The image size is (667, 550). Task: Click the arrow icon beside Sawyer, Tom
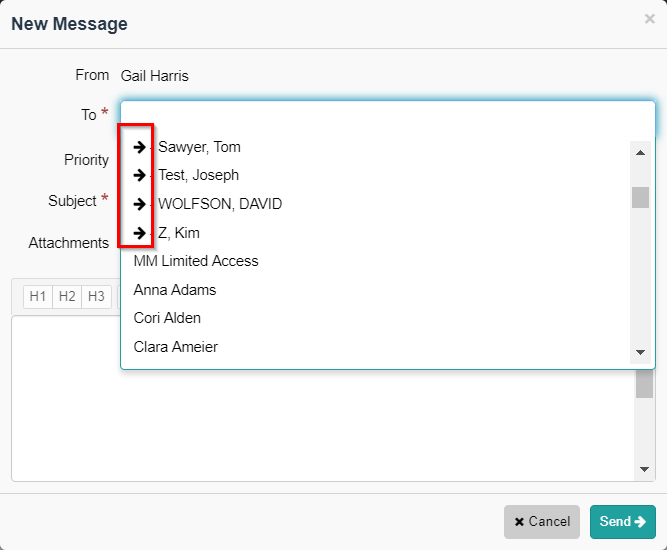tap(140, 147)
